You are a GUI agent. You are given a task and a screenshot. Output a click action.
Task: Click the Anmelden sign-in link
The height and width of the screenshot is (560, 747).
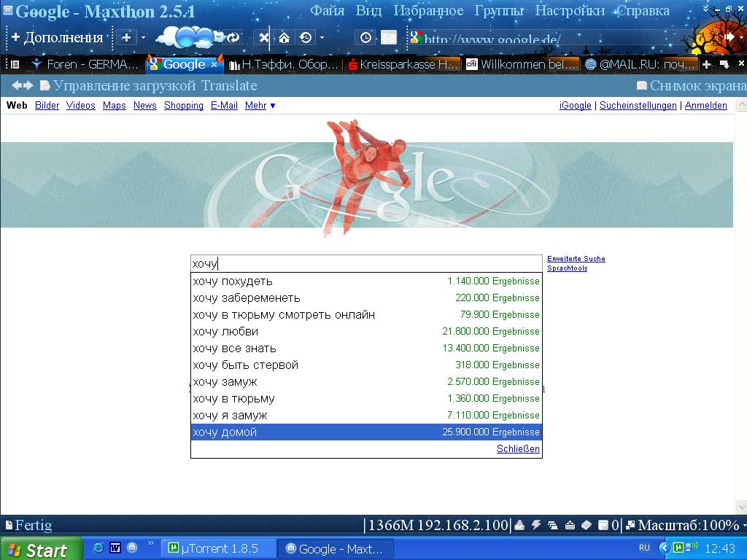706,105
